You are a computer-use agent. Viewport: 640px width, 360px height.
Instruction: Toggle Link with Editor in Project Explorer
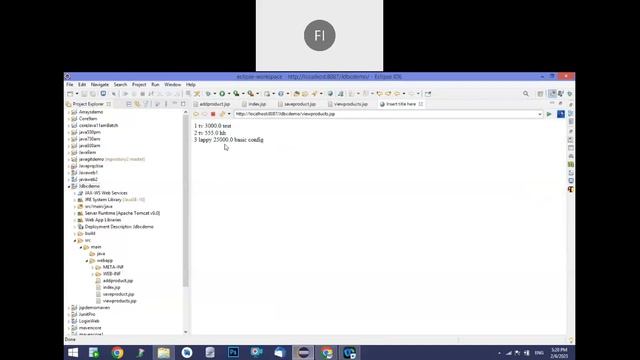click(x=138, y=104)
